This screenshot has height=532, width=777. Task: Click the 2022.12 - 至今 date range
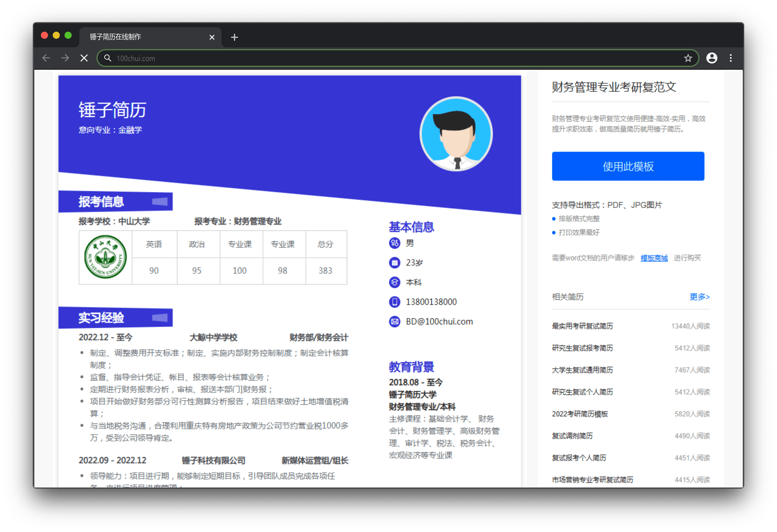[x=105, y=338]
